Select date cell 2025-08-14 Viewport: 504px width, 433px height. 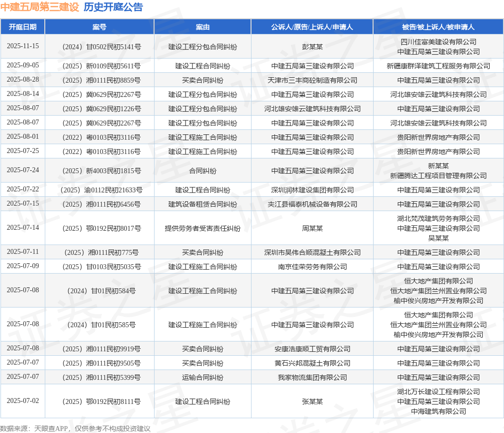click(x=23, y=93)
